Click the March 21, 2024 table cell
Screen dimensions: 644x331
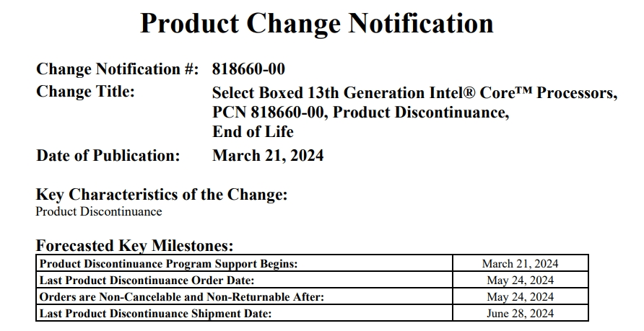[x=521, y=263]
